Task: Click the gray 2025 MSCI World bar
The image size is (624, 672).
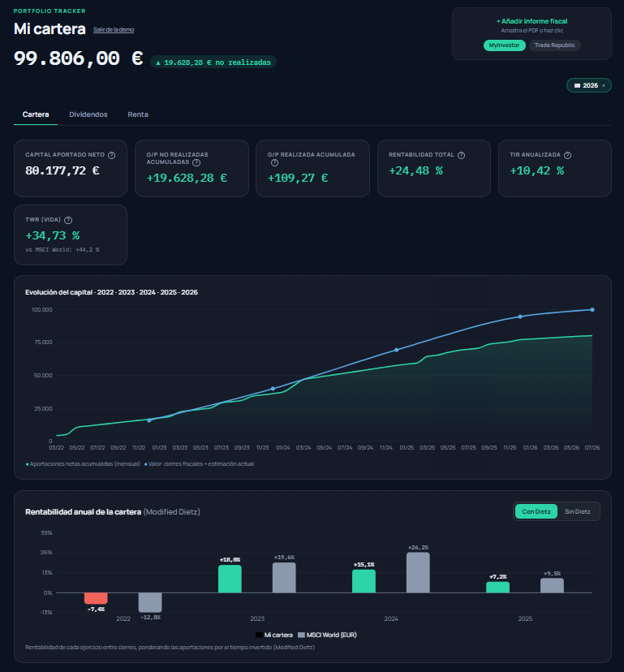Action: pyautogui.click(x=552, y=586)
